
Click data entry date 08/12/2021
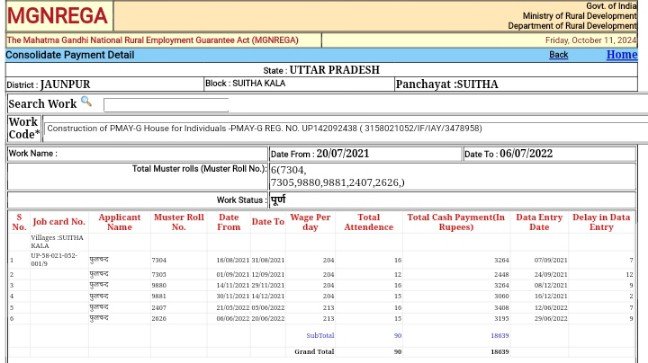point(550,285)
